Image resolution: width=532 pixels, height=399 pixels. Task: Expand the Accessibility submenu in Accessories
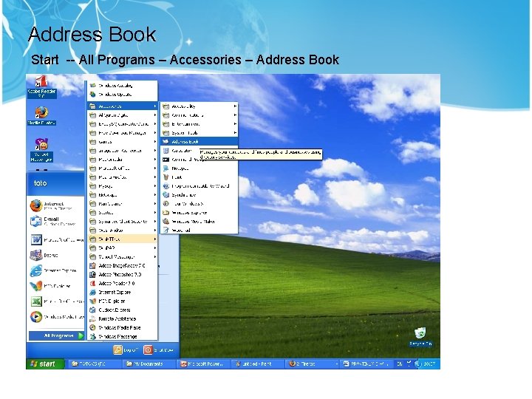(199, 106)
